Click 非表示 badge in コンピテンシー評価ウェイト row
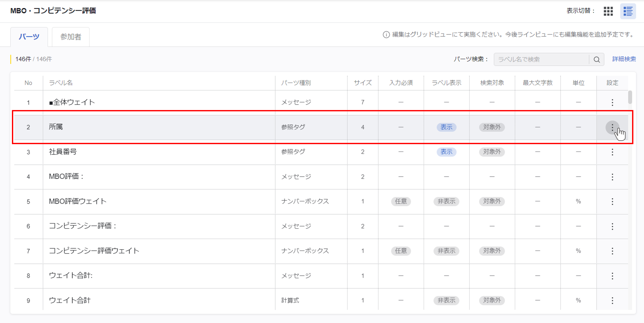644x323 pixels. tap(446, 251)
